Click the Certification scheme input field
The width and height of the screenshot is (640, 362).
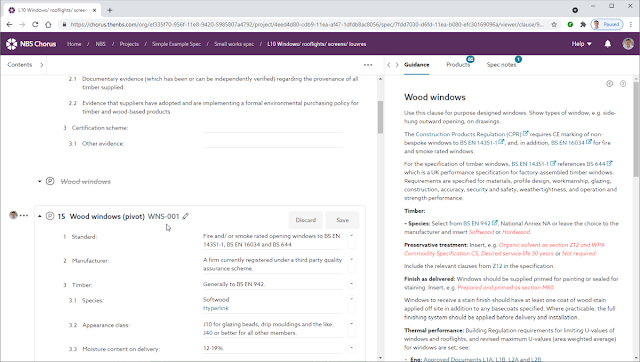273,128
